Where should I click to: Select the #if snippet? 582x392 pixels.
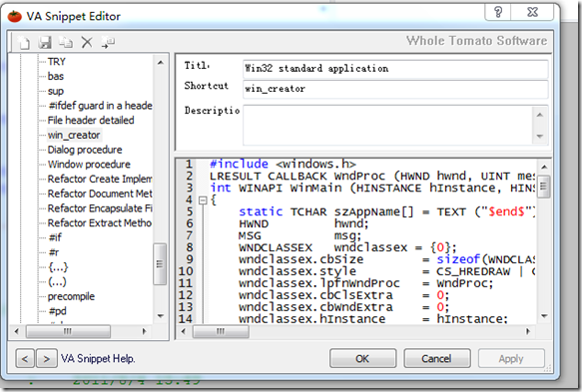pyautogui.click(x=55, y=237)
